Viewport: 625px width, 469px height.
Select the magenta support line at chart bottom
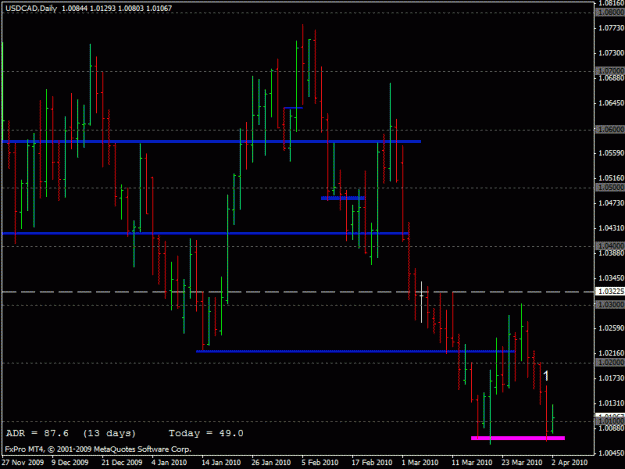[518, 438]
